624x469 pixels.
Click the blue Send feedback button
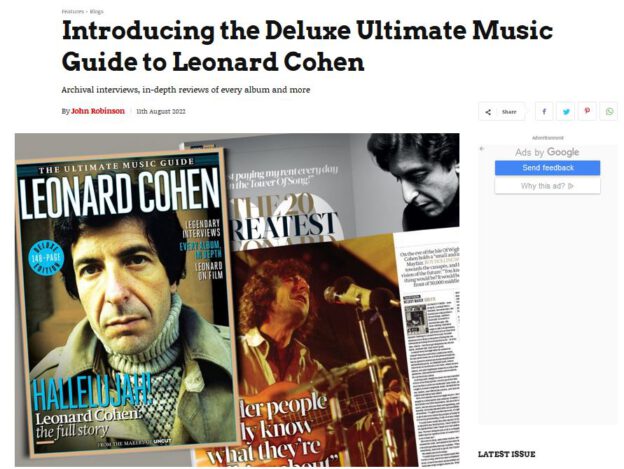point(548,168)
